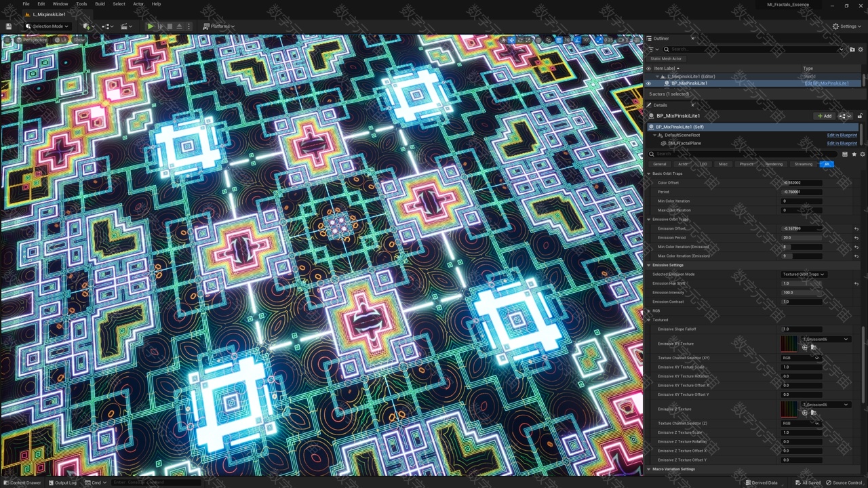Select the Rendering category filter tab

pyautogui.click(x=774, y=164)
